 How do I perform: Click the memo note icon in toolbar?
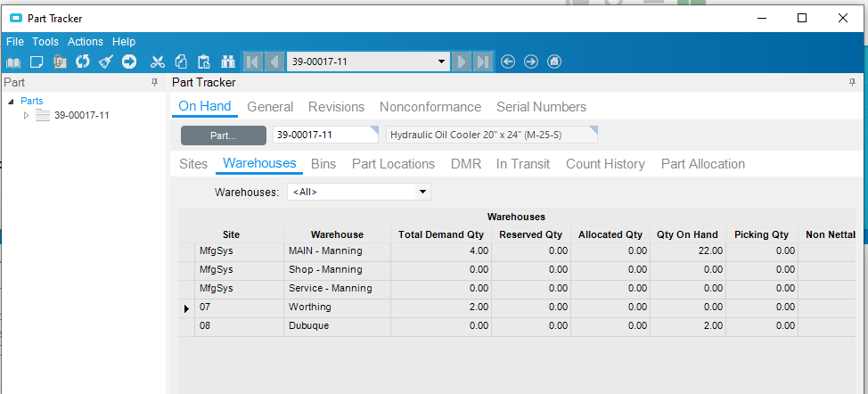[37, 62]
